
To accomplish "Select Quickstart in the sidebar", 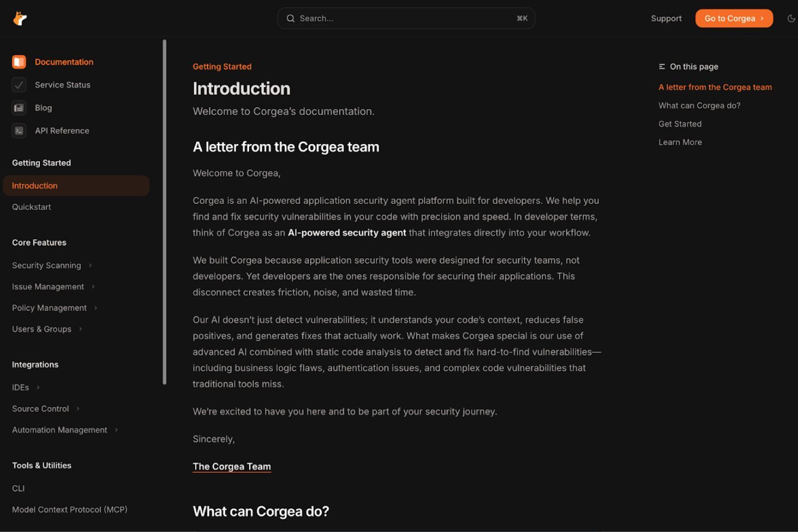I will pos(31,206).
